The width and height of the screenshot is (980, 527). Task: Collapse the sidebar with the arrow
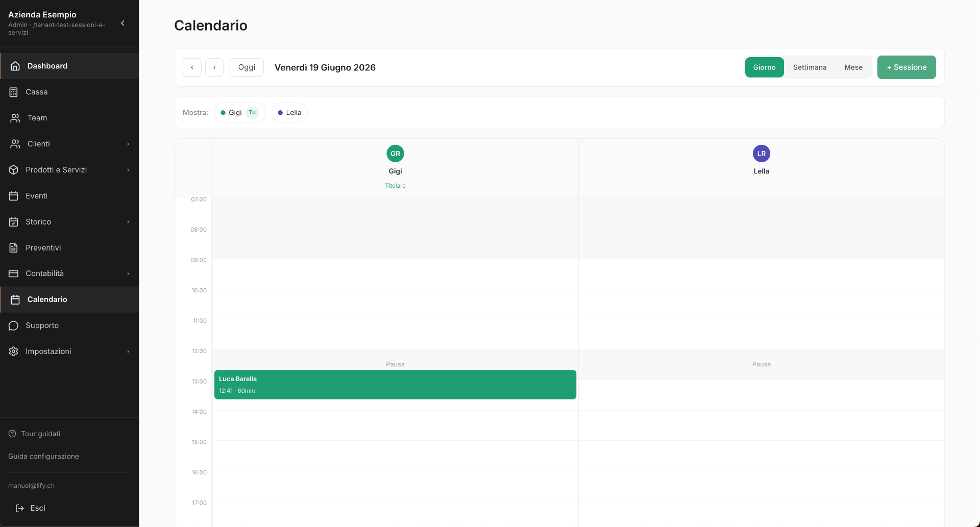click(x=122, y=23)
